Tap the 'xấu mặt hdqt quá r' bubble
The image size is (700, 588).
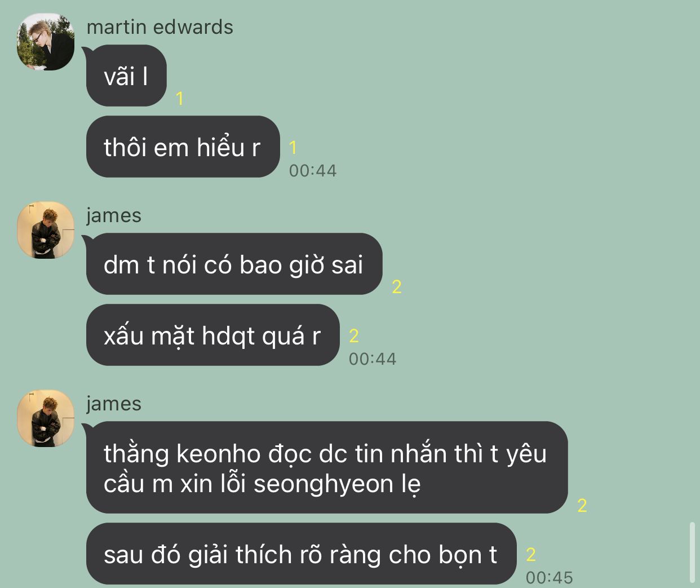point(212,335)
